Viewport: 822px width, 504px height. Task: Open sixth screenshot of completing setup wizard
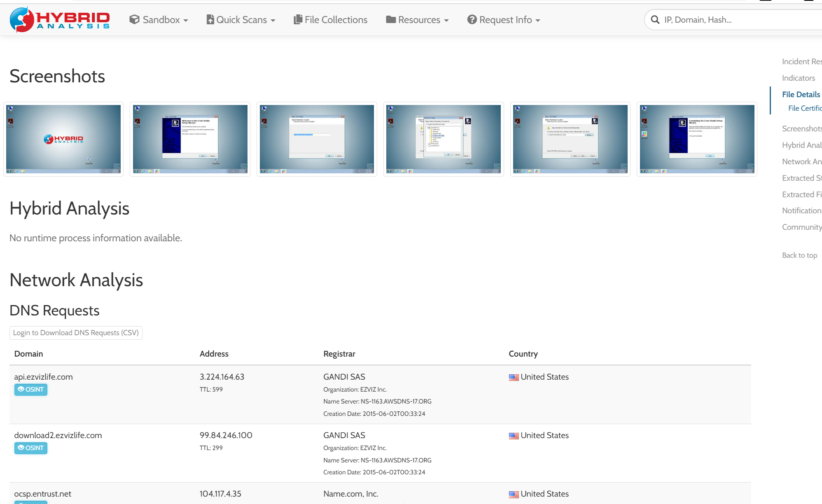pyautogui.click(x=697, y=139)
